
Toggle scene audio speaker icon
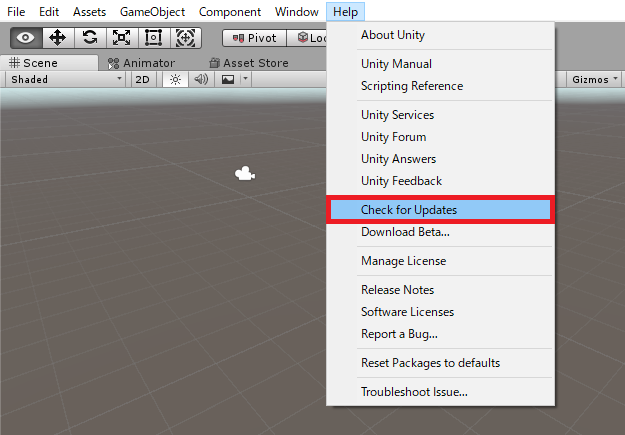[201, 79]
